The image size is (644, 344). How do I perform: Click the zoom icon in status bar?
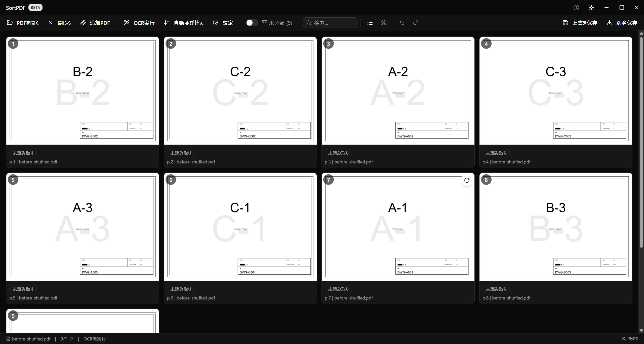point(623,339)
